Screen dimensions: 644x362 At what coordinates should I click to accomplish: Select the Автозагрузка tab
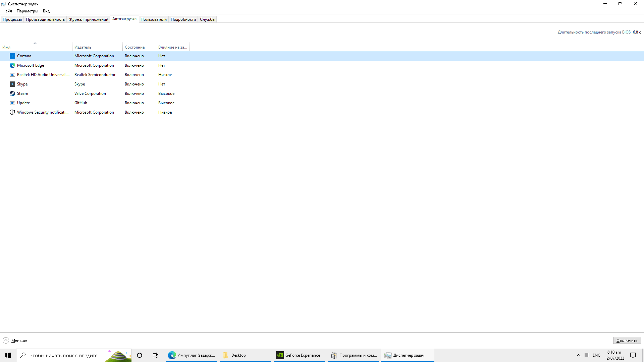click(124, 19)
